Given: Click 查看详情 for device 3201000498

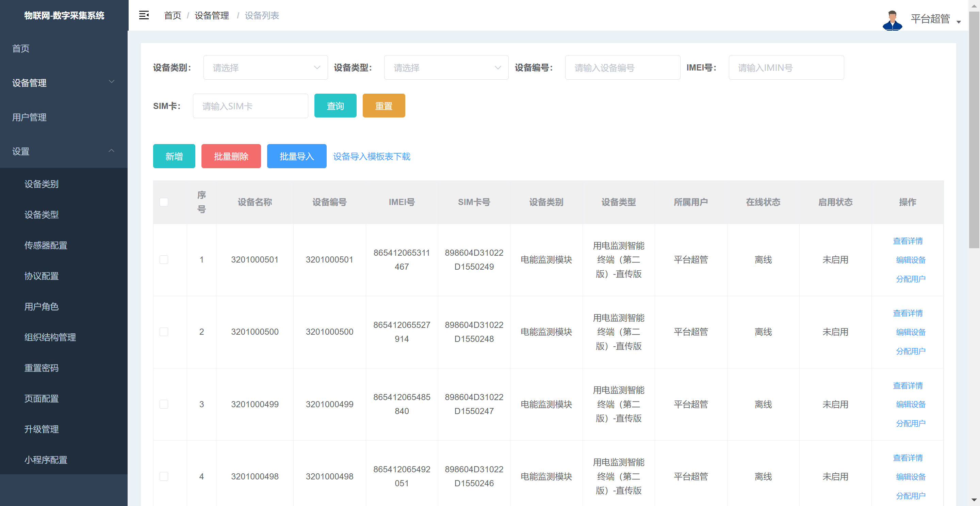Looking at the screenshot, I should (x=908, y=457).
